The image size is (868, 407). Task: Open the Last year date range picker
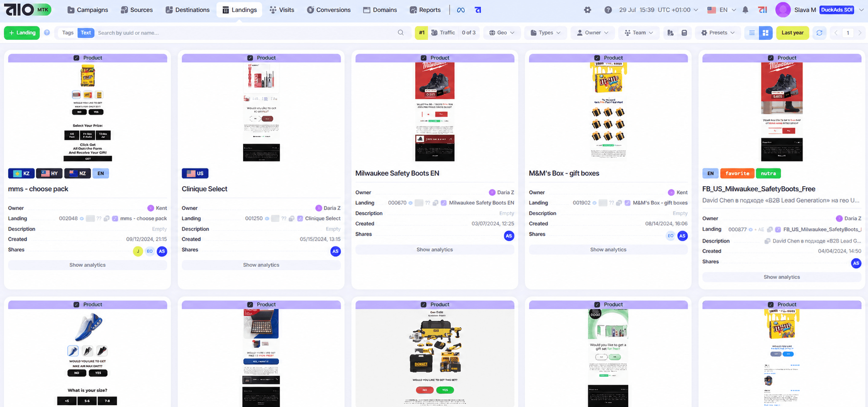(x=792, y=33)
